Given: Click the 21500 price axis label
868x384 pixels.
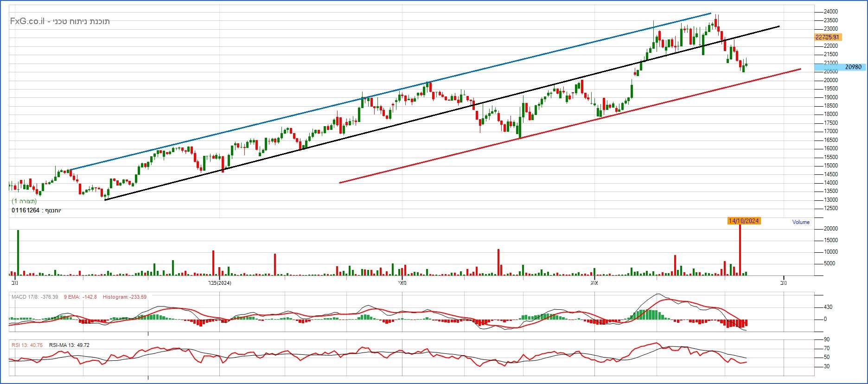Looking at the screenshot, I should (830, 54).
